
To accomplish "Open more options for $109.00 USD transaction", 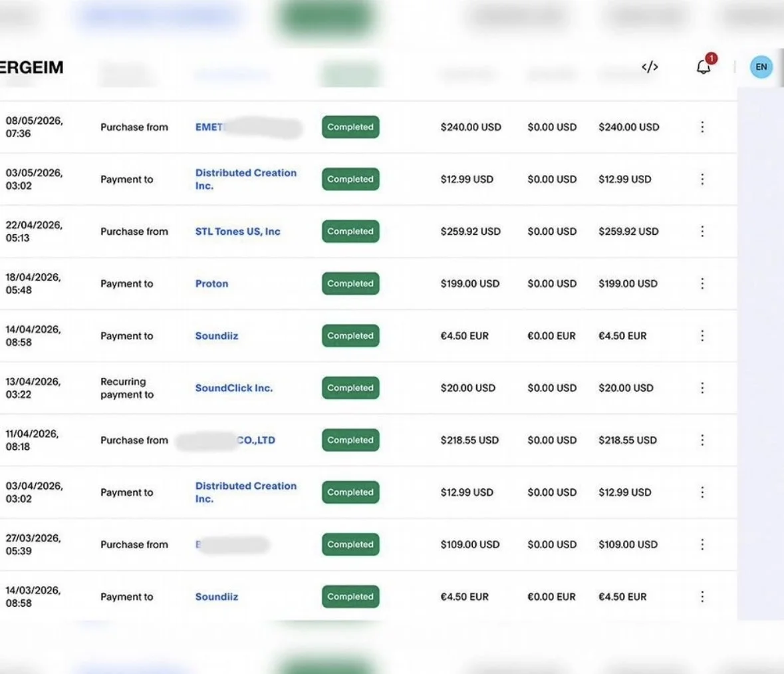I will (702, 544).
